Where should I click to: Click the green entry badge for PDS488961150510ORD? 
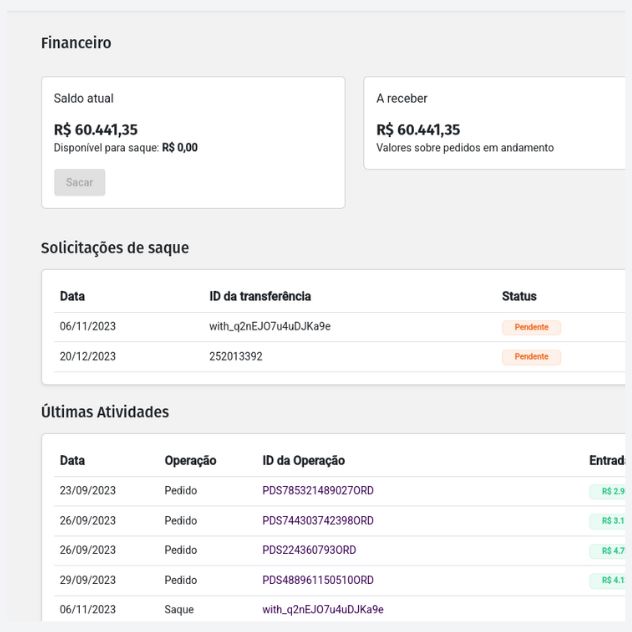tap(609, 580)
